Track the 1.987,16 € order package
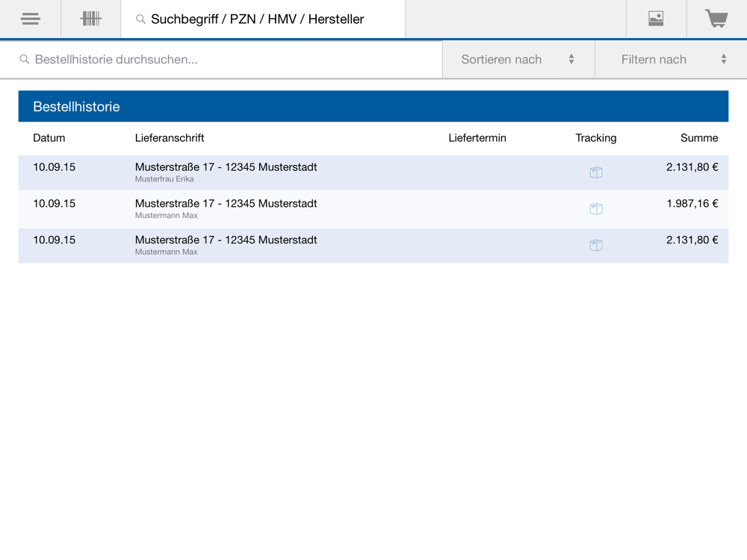Screen dimensions: 747x560 pyautogui.click(x=596, y=209)
